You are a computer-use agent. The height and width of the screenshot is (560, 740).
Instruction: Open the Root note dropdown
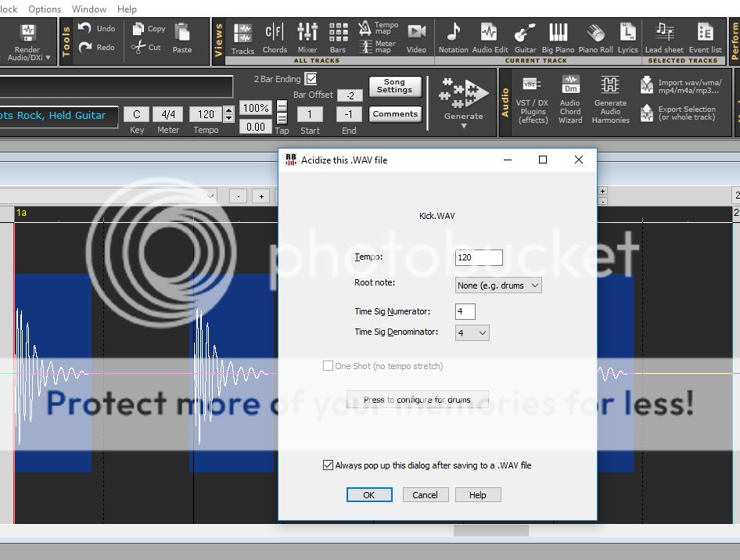coord(498,285)
